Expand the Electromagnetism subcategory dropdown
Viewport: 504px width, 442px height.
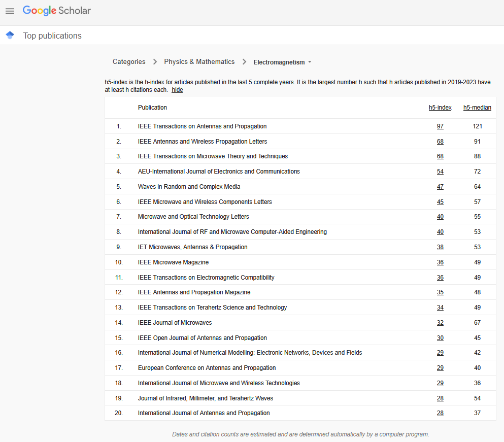click(x=282, y=62)
